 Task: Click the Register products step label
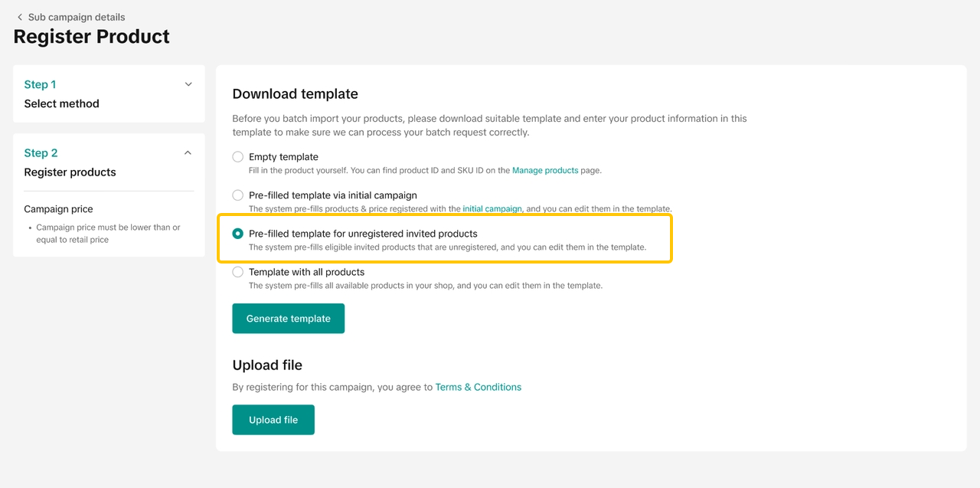click(70, 172)
